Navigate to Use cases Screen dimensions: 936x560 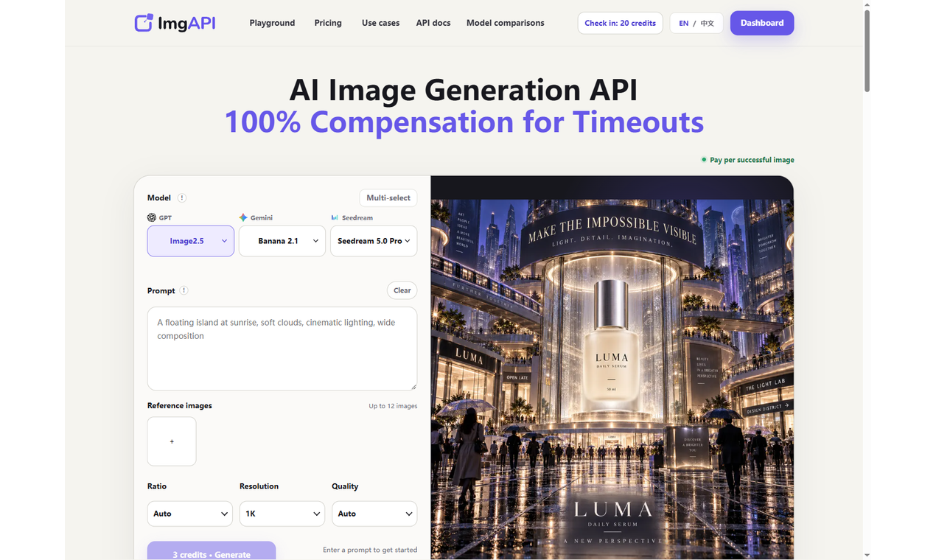pos(381,23)
